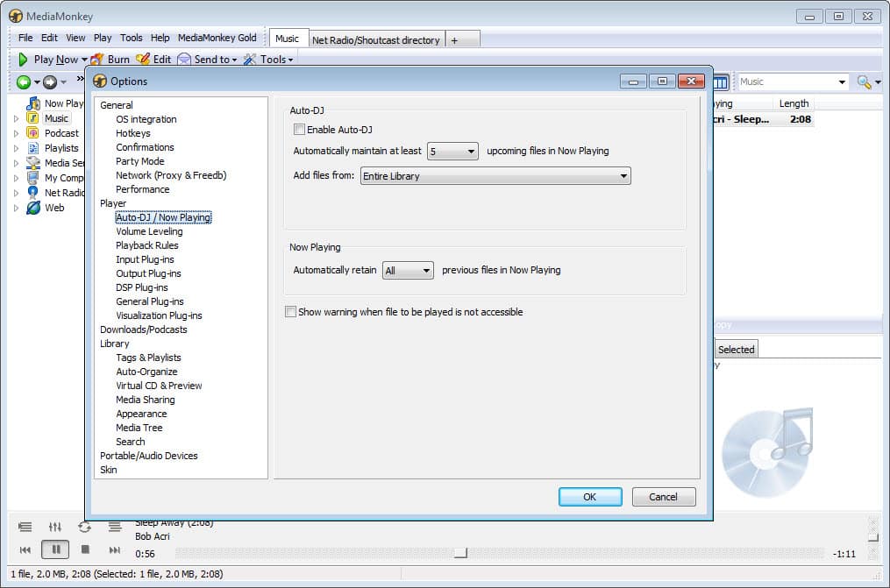The height and width of the screenshot is (588, 890).
Task: Open the Music search scope dropdown
Action: tap(842, 82)
